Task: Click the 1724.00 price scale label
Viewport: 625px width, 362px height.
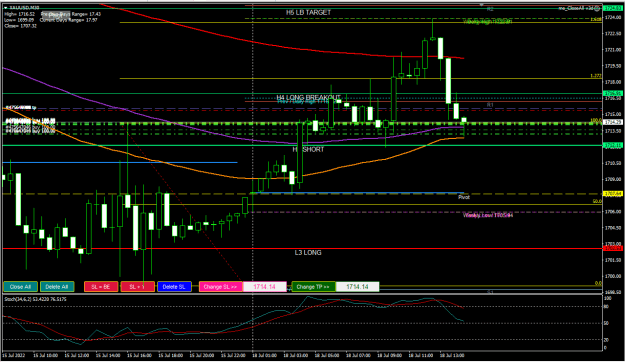Action: [613, 18]
